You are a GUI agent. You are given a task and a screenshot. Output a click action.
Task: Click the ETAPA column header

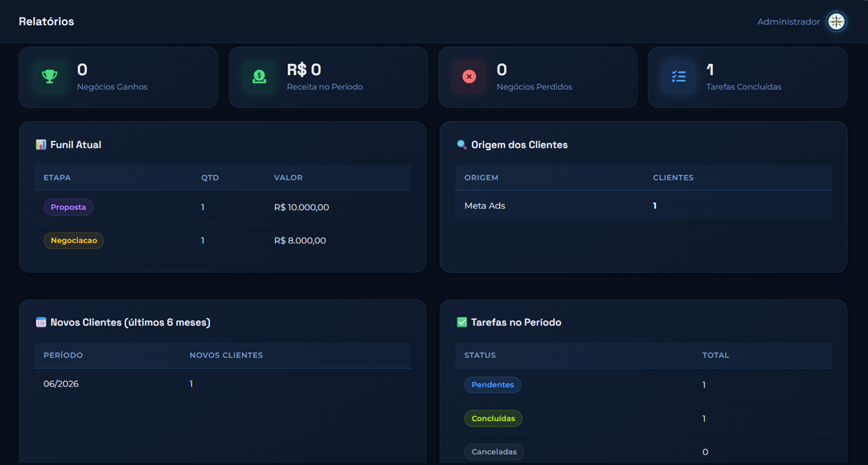click(57, 178)
